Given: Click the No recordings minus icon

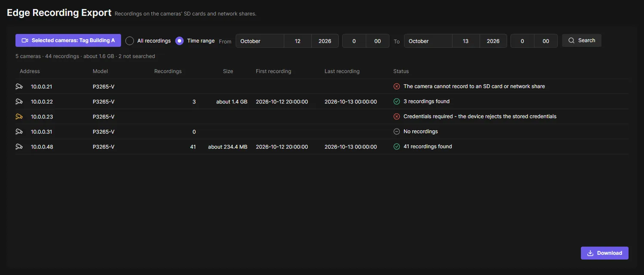Looking at the screenshot, I should 397,131.
